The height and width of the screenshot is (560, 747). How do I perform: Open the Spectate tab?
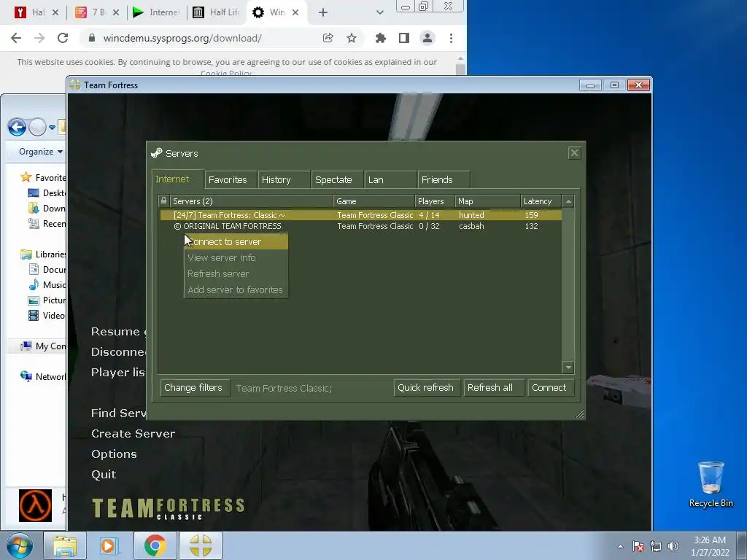(337, 180)
